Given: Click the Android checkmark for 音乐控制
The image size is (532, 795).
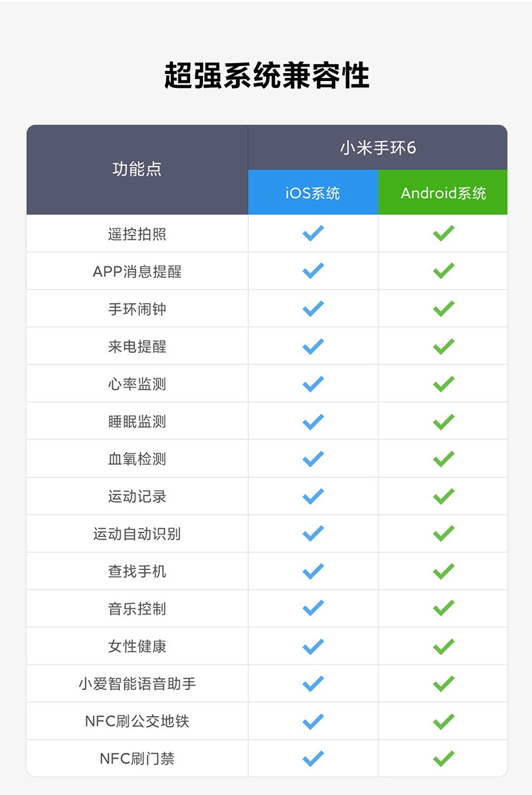Looking at the screenshot, I should [x=443, y=609].
